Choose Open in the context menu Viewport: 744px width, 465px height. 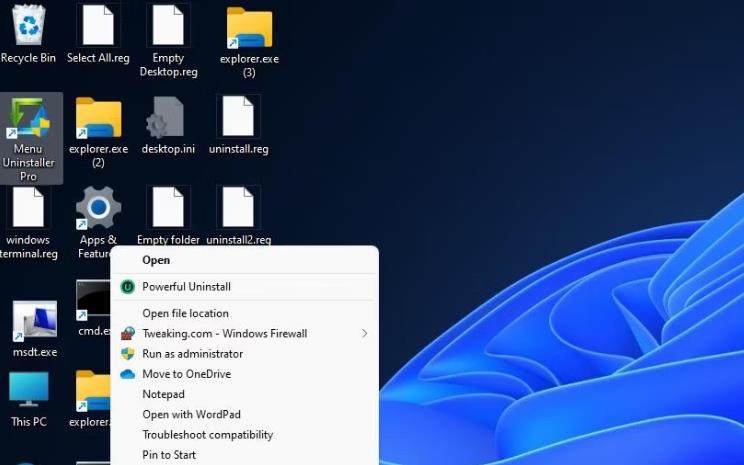click(244, 260)
